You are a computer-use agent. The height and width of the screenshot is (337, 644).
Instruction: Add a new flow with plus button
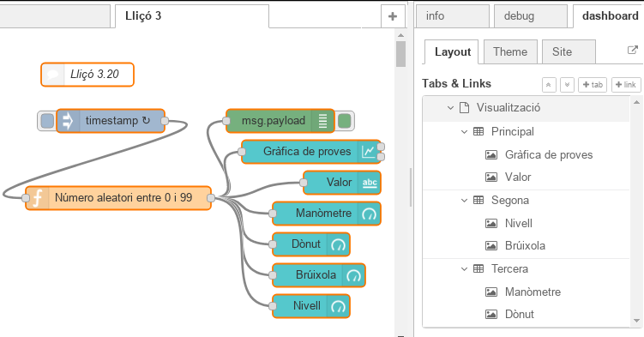tap(393, 16)
